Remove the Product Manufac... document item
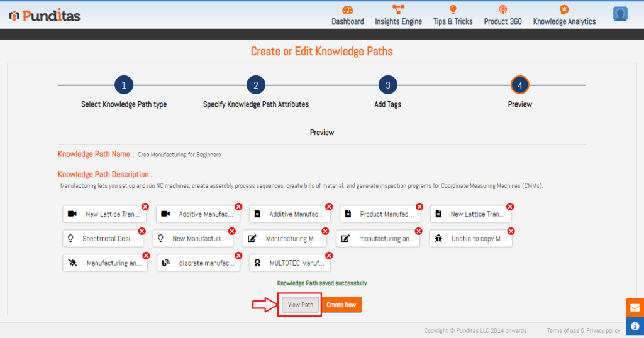 pos(419,207)
